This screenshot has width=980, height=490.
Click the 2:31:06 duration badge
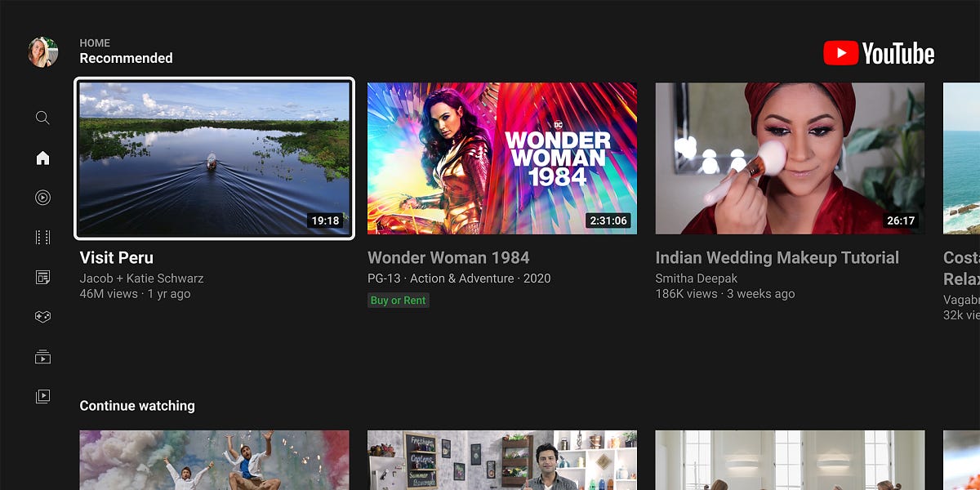pyautogui.click(x=608, y=220)
